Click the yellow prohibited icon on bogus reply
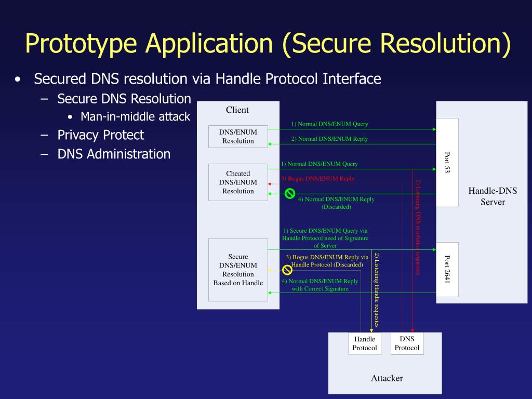Viewport: 532px width, 399px height. click(x=287, y=270)
